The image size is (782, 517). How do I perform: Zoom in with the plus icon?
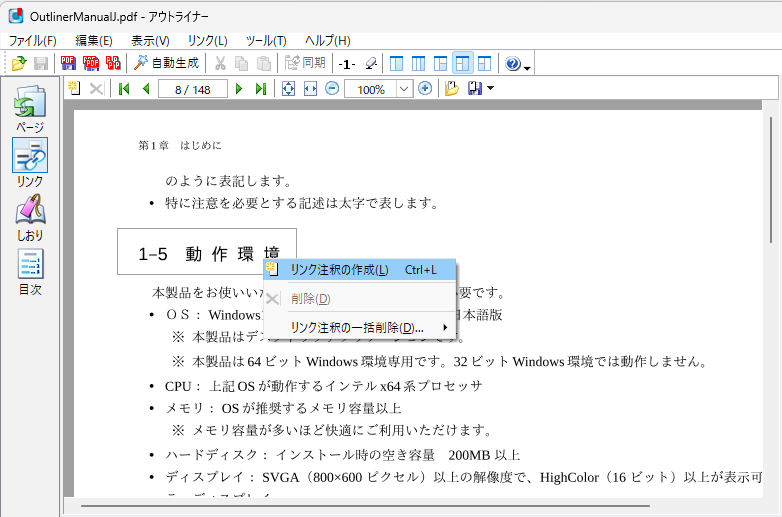(x=425, y=89)
